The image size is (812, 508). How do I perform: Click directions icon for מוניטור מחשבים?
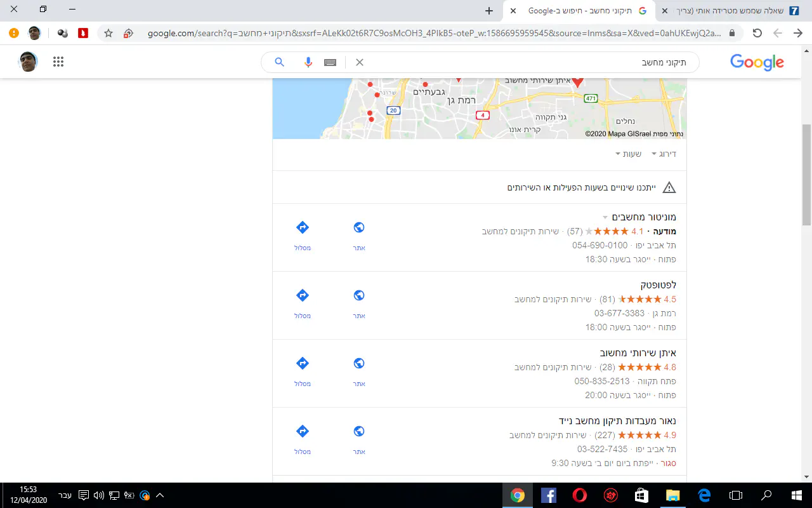(x=303, y=228)
